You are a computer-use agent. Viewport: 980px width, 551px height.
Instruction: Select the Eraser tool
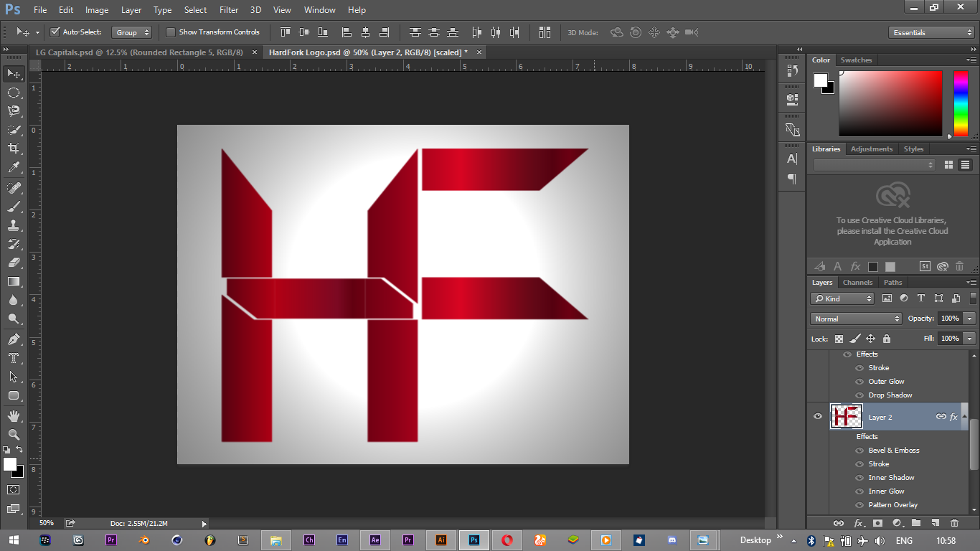(x=14, y=263)
